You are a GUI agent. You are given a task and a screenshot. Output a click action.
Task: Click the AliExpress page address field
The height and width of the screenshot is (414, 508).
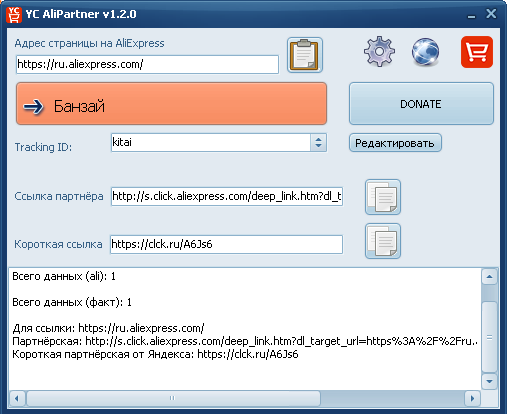point(147,64)
